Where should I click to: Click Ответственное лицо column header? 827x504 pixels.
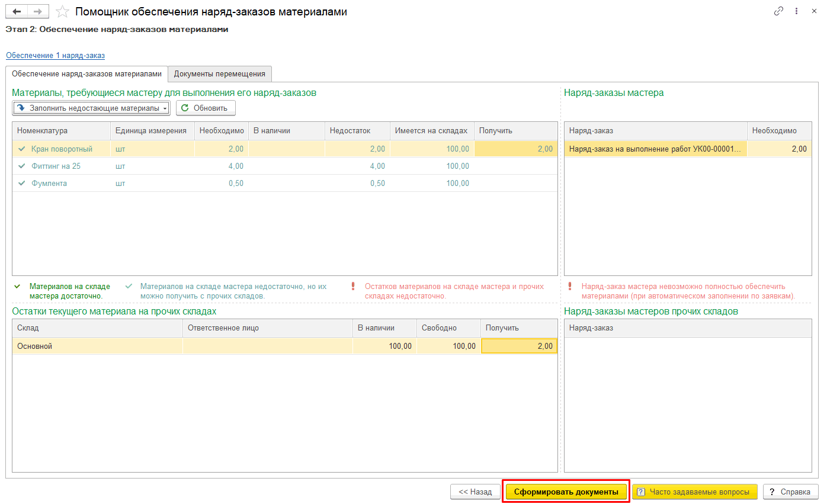click(268, 328)
